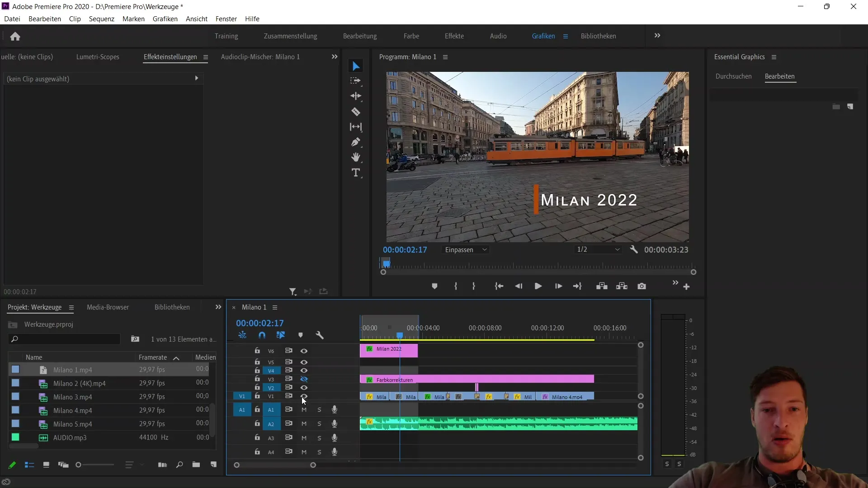Open the Sequenz menu
Image resolution: width=868 pixels, height=488 pixels.
coord(102,19)
